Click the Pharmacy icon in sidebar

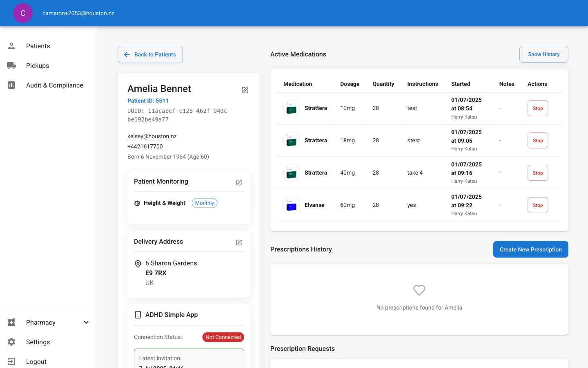point(11,322)
